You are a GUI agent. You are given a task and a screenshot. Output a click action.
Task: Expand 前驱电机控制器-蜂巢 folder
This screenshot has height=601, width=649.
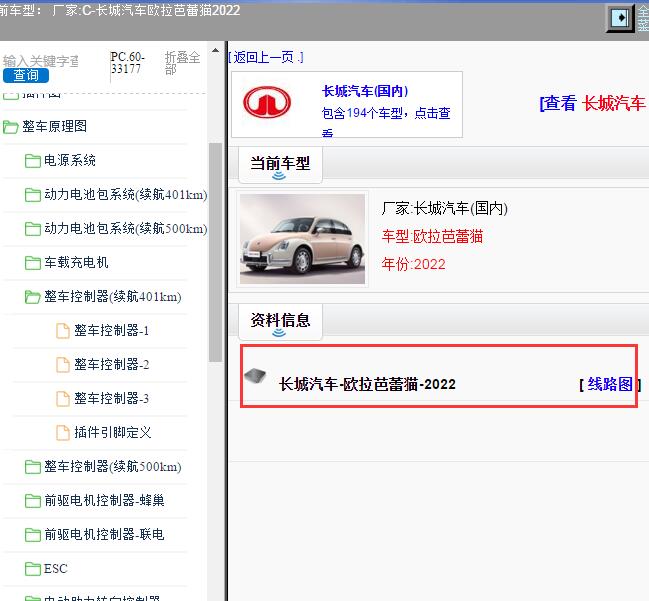104,501
